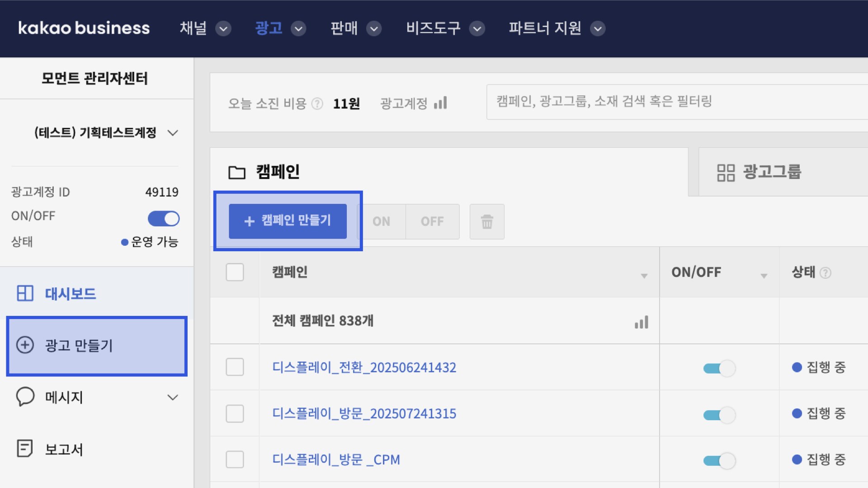Screen dimensions: 868x488
Task: Open 대시보드 from the sidebar
Action: (70, 294)
